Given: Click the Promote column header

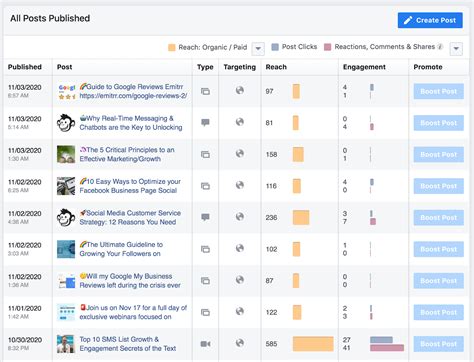Looking at the screenshot, I should 428,67.
